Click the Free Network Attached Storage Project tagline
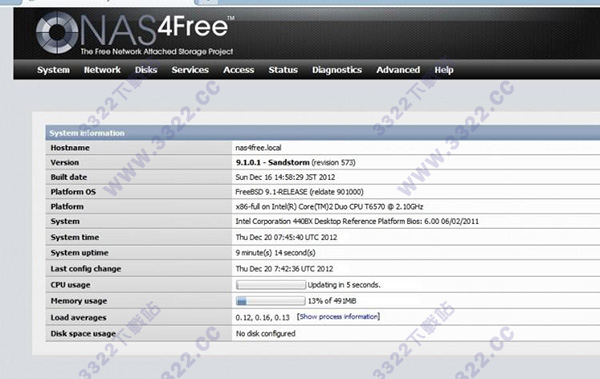 coord(157,51)
